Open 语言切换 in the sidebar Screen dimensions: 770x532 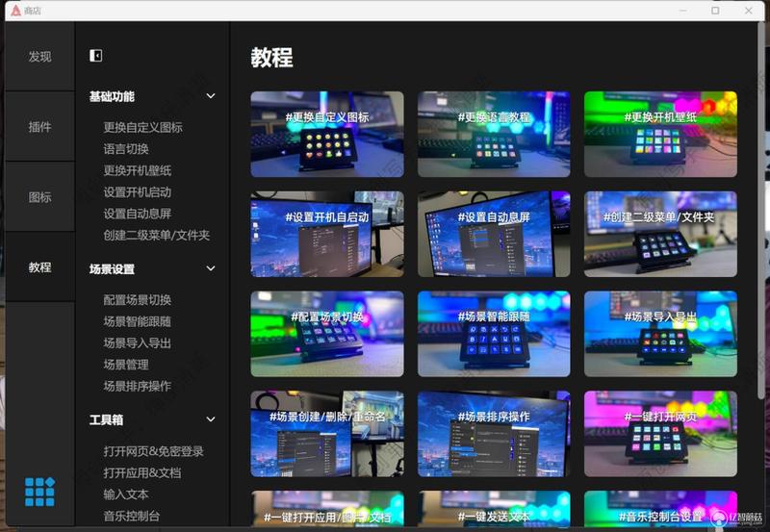(126, 149)
